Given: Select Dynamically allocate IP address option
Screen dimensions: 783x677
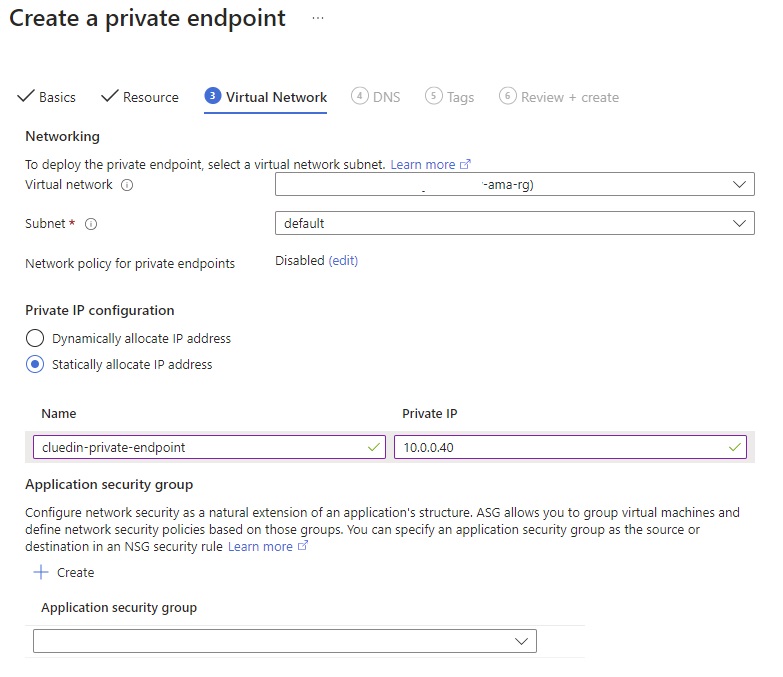Looking at the screenshot, I should [x=35, y=338].
